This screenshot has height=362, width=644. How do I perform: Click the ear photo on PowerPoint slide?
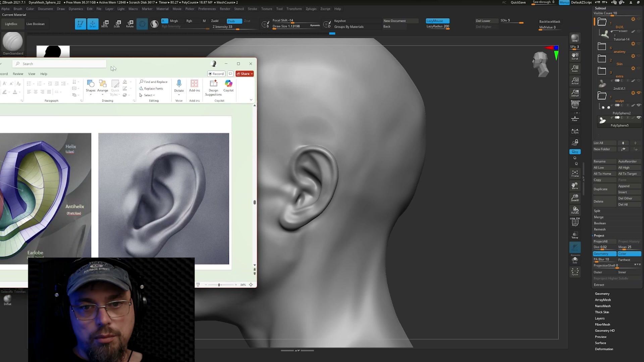(x=164, y=198)
